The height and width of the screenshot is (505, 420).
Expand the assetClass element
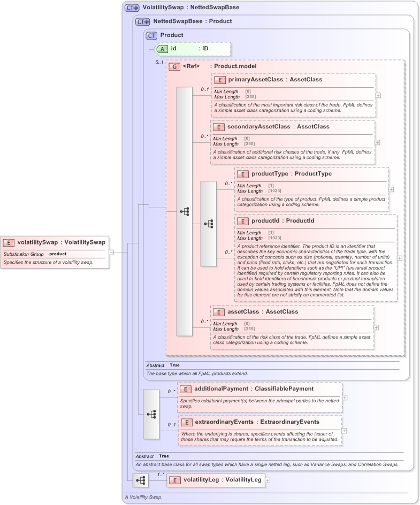[376, 327]
